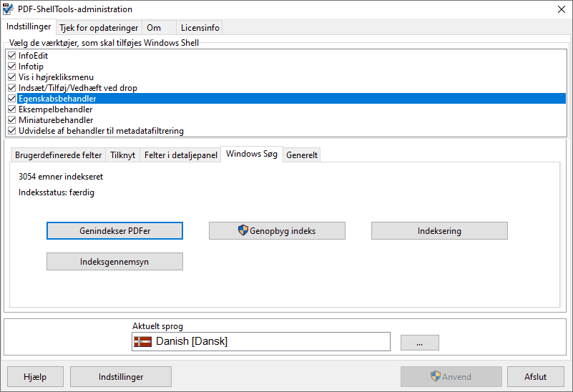Image resolution: width=573 pixels, height=392 pixels.
Task: Open the Felter i detaljepanel tab
Action: [181, 155]
